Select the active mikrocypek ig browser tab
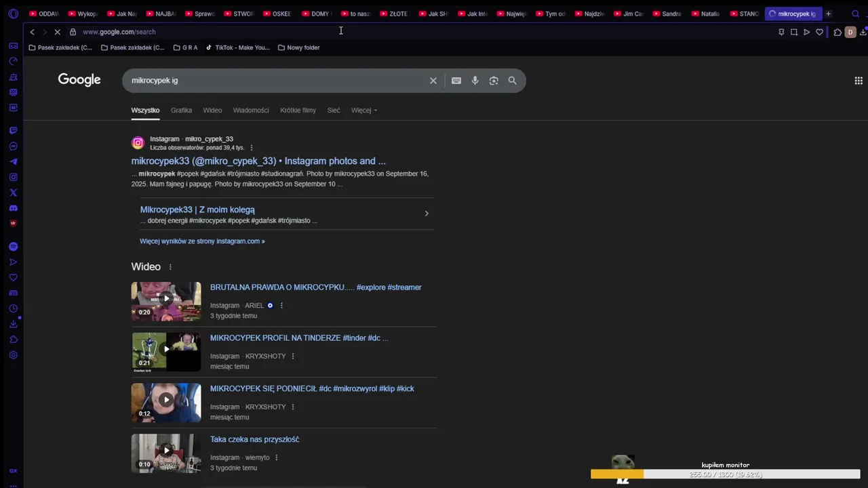Screen dimensions: 868x488 793,14
